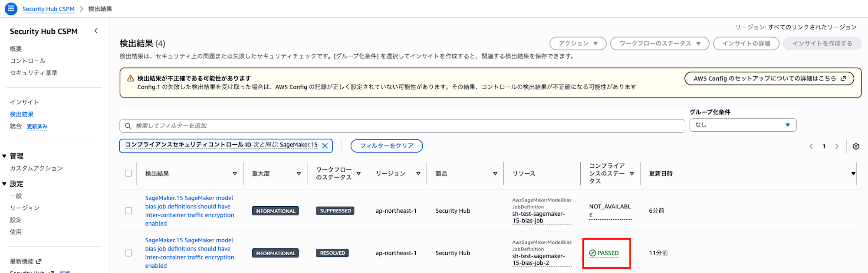Check the sh-test-sagemaker-15-bias-job row checkbox
This screenshot has height=273, width=868.
click(128, 211)
